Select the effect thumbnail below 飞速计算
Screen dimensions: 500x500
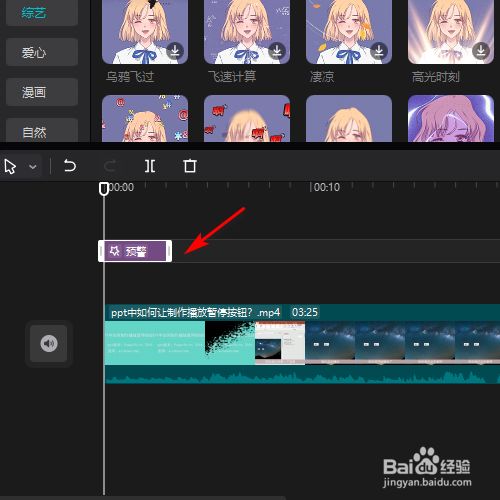pyautogui.click(x=247, y=119)
